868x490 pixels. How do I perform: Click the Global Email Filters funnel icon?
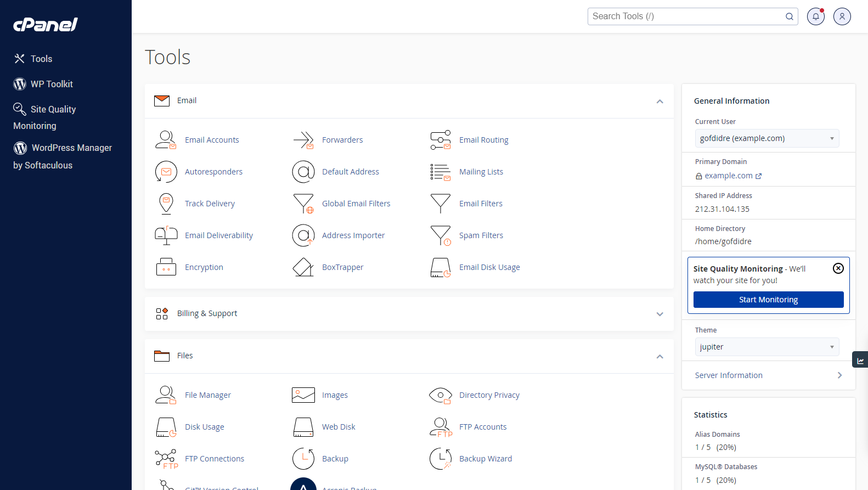point(303,204)
